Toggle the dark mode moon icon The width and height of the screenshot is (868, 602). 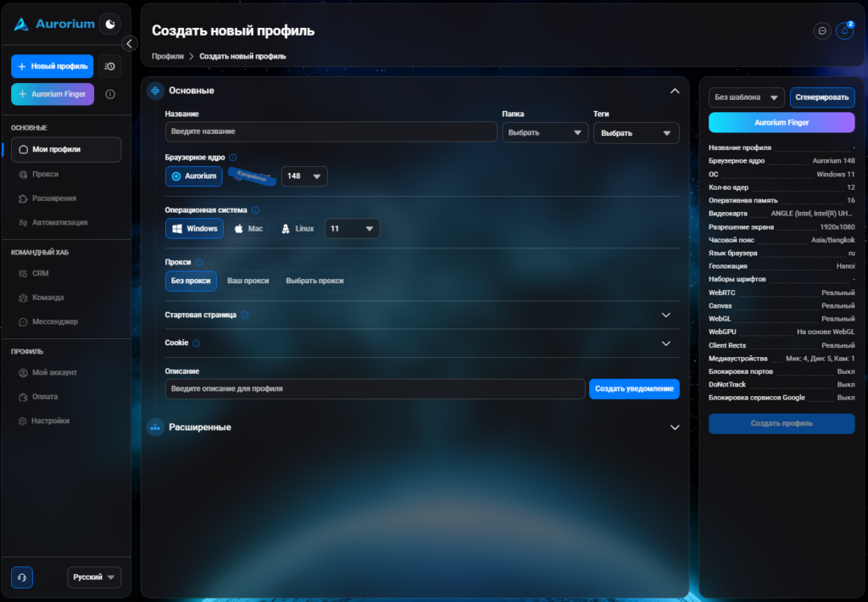click(110, 24)
